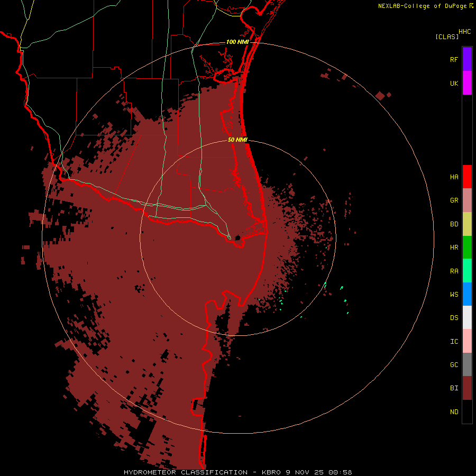The image size is (476, 476).
Task: Click the RA light green legend swatch
Action: pos(467,271)
